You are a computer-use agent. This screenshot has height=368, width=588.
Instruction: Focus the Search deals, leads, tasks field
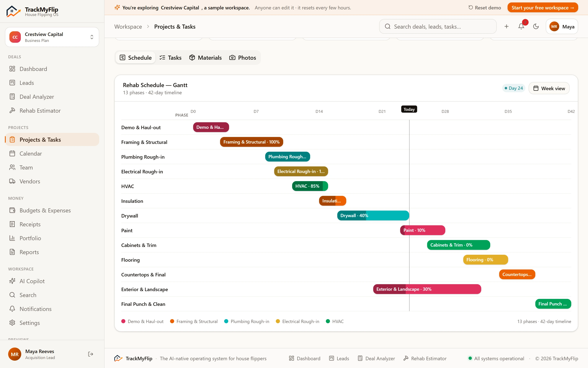point(438,27)
